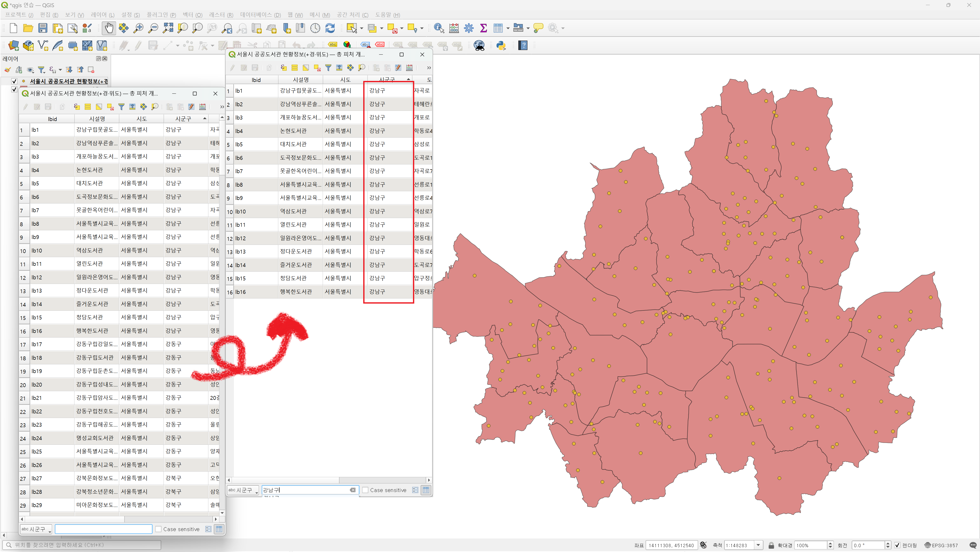980x552 pixels.
Task: Expand the 축척 scale dropdown
Action: [x=758, y=545]
